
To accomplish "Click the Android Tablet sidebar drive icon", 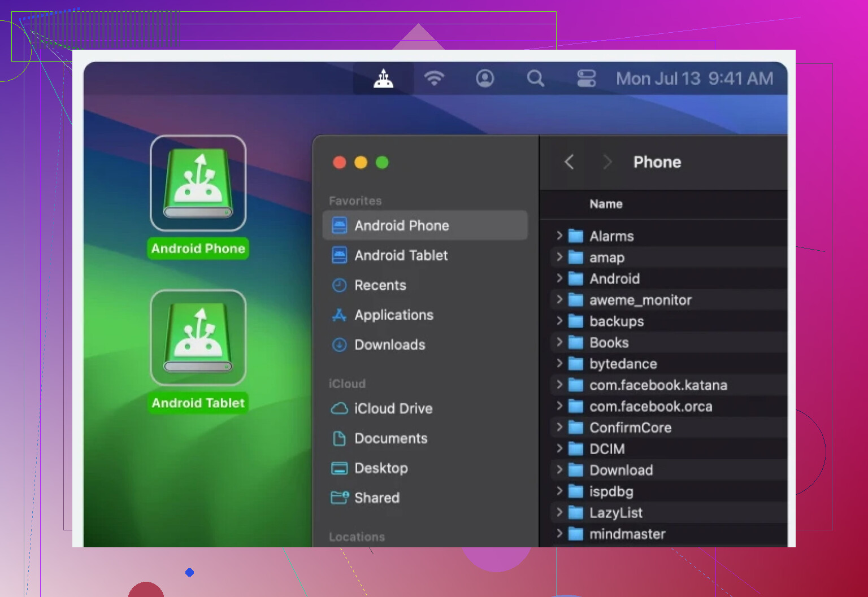I will click(x=340, y=255).
